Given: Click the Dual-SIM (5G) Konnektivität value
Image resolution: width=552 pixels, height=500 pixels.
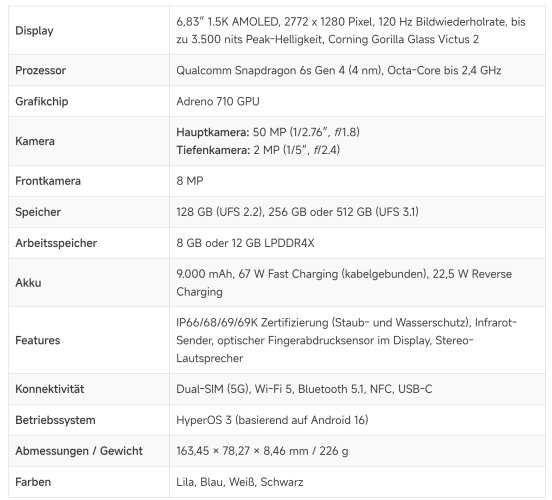Looking at the screenshot, I should click(304, 389).
